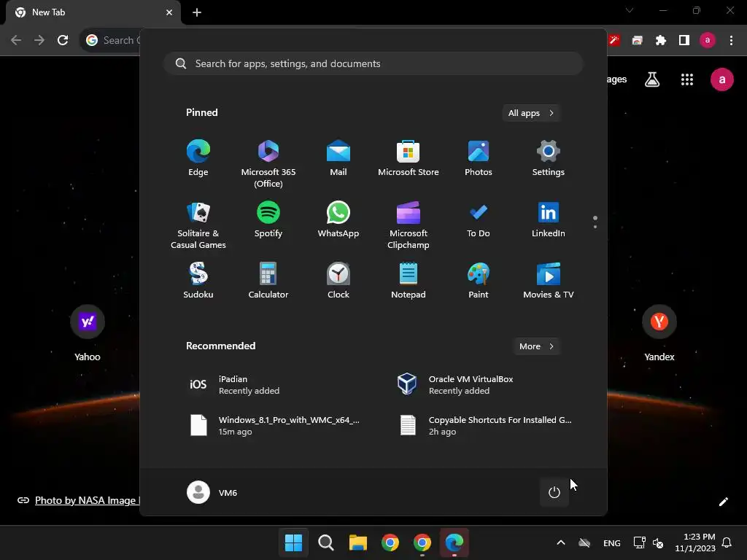Open Notepad from pinned apps

point(409,281)
